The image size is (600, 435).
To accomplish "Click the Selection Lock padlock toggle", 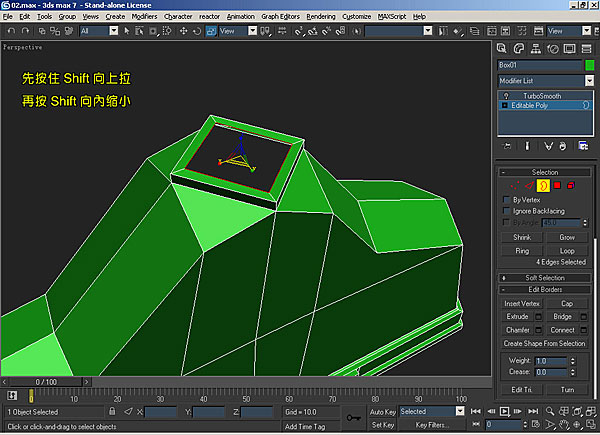I will [112, 411].
